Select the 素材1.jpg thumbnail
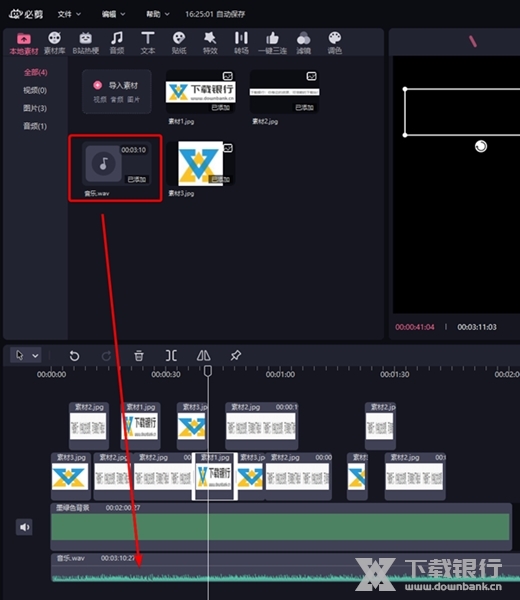This screenshot has width=520, height=600. (201, 91)
